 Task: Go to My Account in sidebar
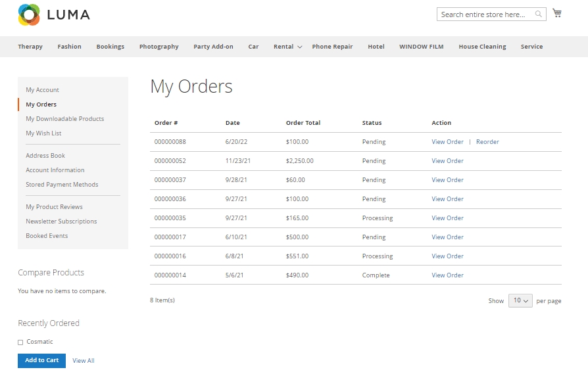42,90
